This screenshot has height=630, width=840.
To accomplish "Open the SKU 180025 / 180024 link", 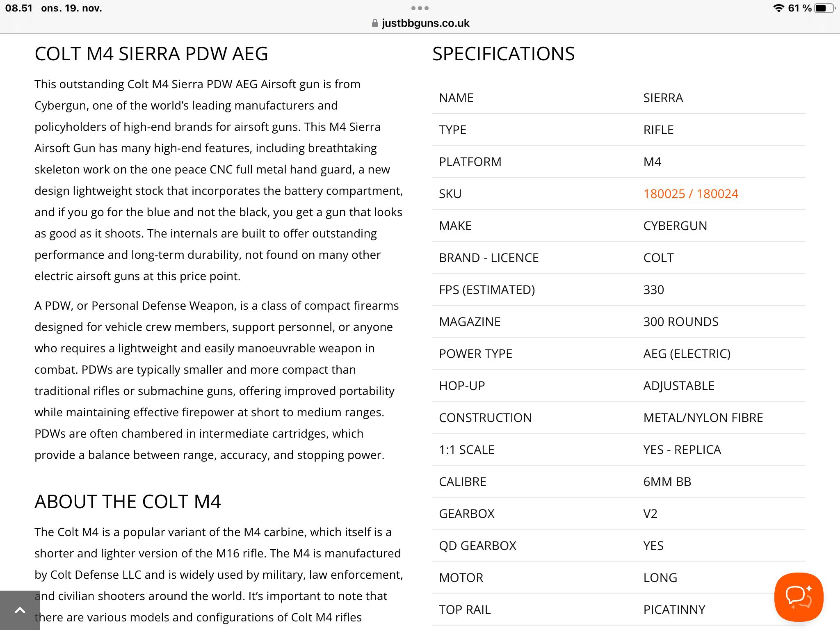I will pos(690,194).
